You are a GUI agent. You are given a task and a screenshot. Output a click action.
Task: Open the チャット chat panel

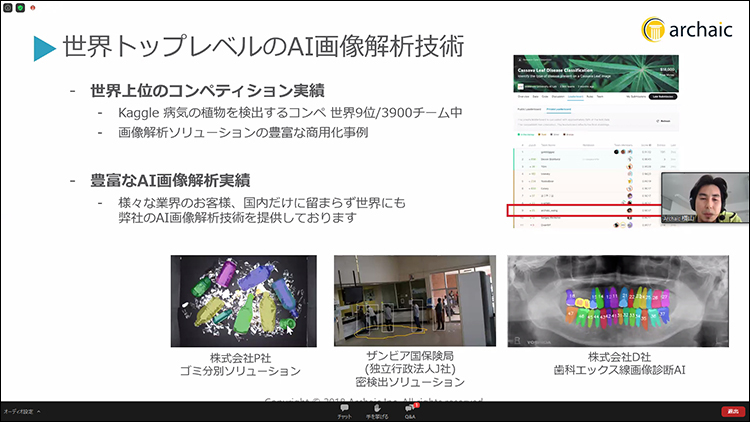[344, 411]
